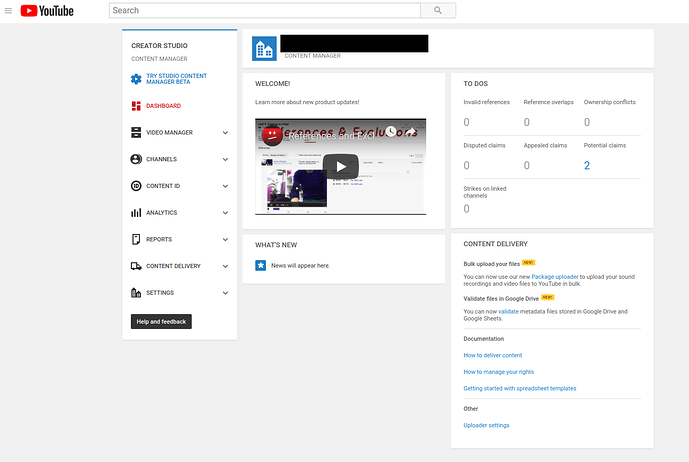Click the channel avatar on video thumbnail
Image resolution: width=689 pixels, height=462 pixels.
click(272, 135)
